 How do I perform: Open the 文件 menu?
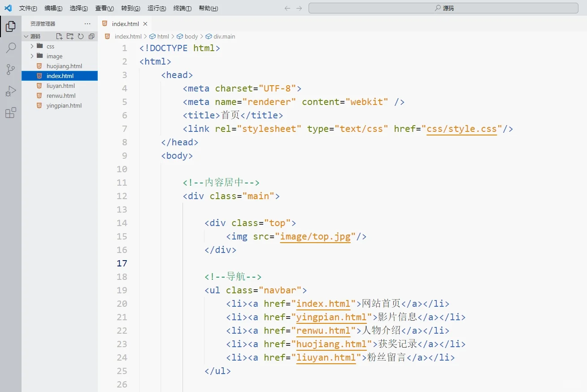point(28,8)
